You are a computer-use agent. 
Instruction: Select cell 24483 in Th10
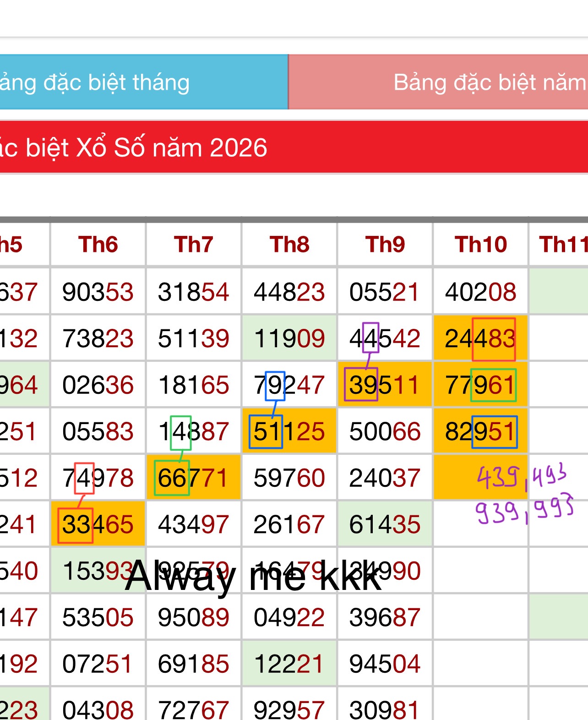[x=481, y=338]
